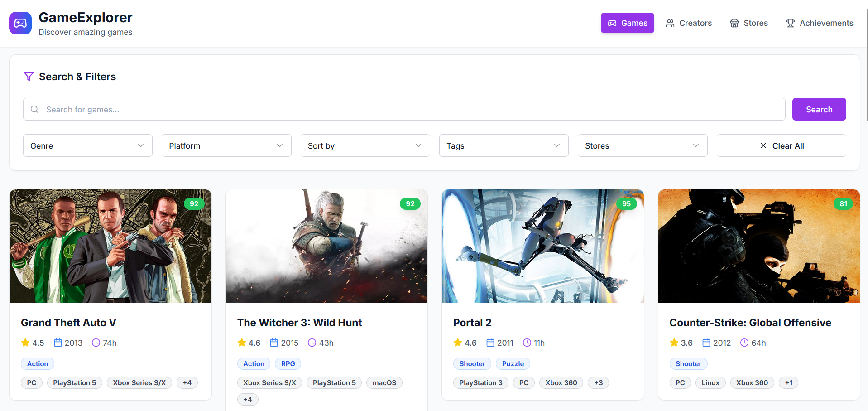Screen dimensions: 868x411
Task: Click the Counter-Strike soldier cover image
Action: pyautogui.click(x=759, y=246)
